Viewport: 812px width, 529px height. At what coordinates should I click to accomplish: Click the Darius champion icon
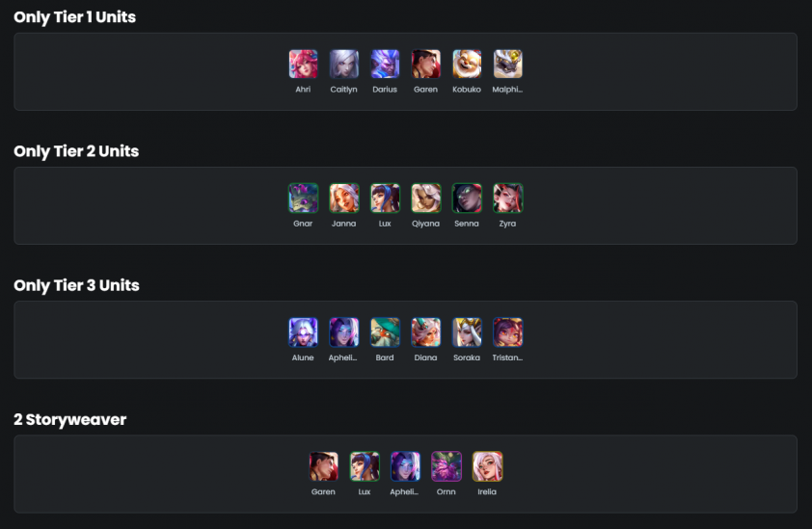tap(385, 64)
